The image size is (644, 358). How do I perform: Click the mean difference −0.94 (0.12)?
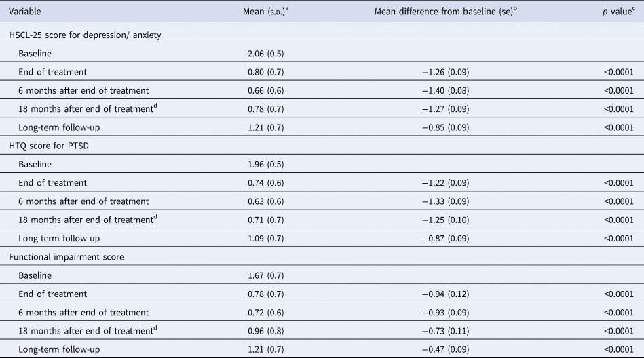(x=438, y=294)
